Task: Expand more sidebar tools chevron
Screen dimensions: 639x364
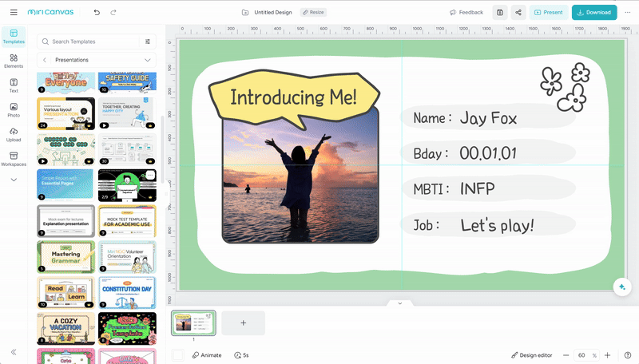Action: [x=14, y=180]
